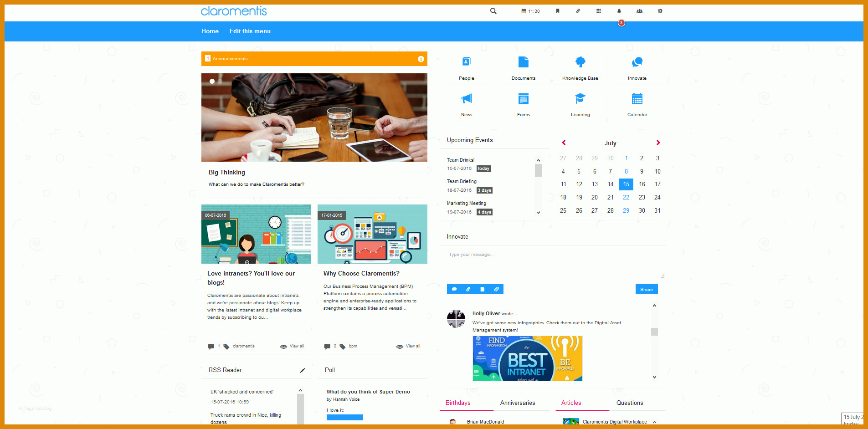Open the Knowledge Base app tile
Viewport: 868px width, 429px height.
click(x=580, y=68)
